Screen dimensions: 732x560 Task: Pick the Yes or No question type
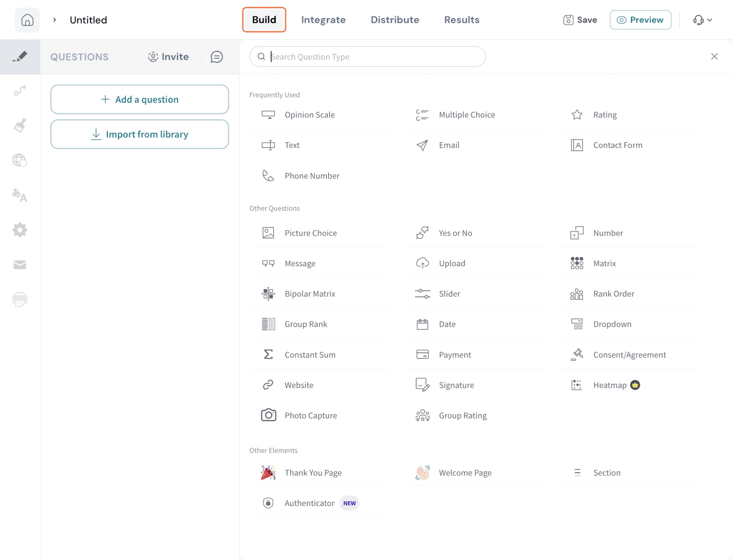[x=455, y=233]
